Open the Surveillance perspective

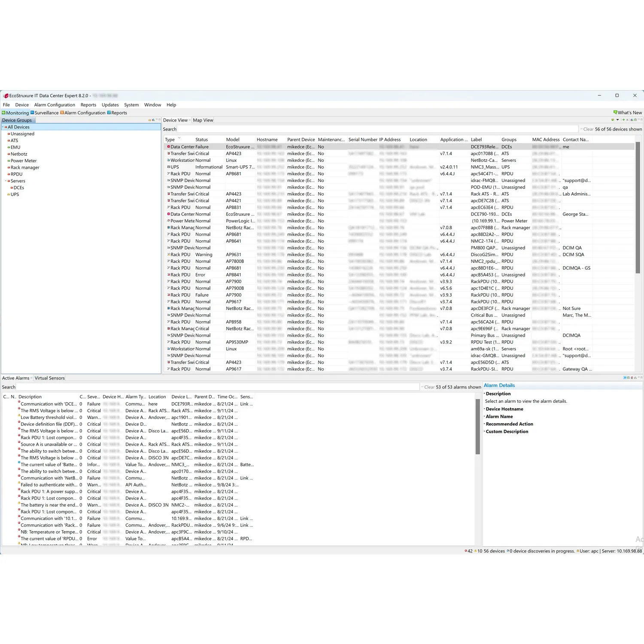[x=45, y=113]
